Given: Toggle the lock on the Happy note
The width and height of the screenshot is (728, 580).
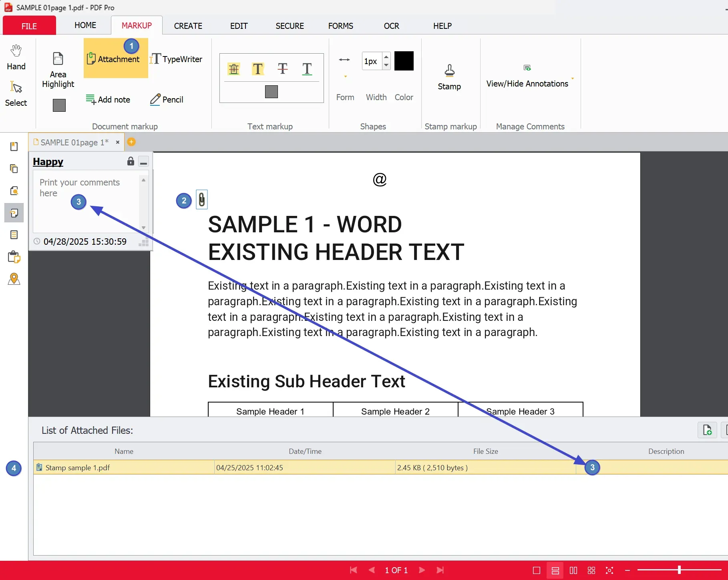Looking at the screenshot, I should pyautogui.click(x=131, y=161).
